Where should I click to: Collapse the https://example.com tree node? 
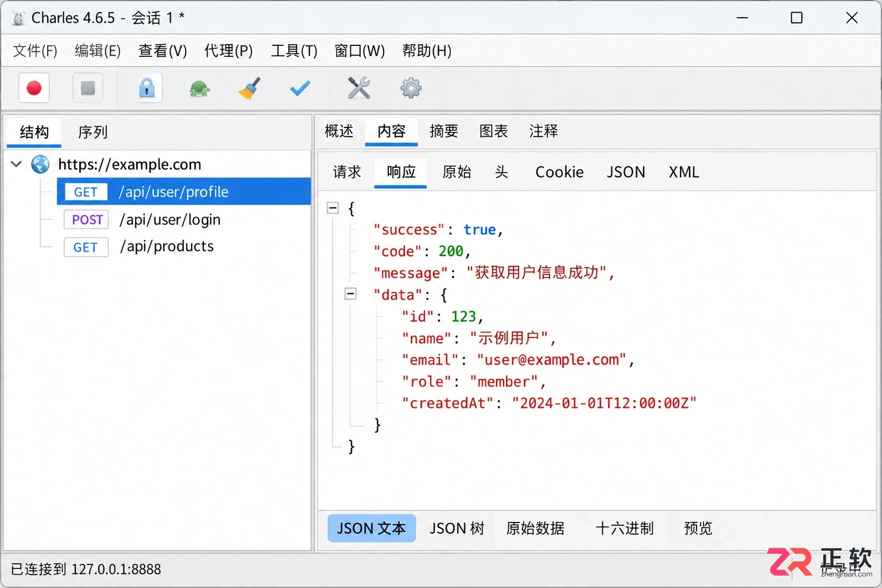(x=17, y=164)
